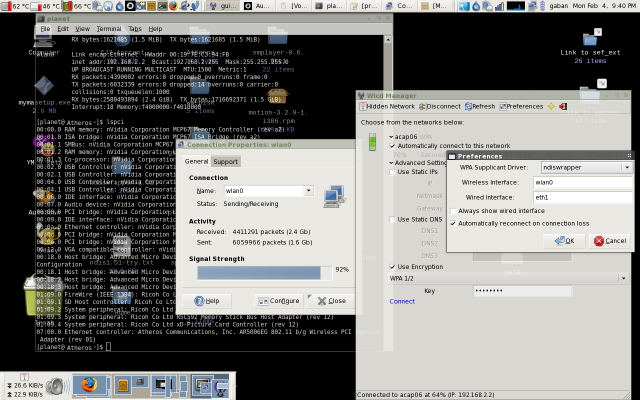Select the General tab in Connection Properties
This screenshot has width=640, height=400.
click(196, 161)
